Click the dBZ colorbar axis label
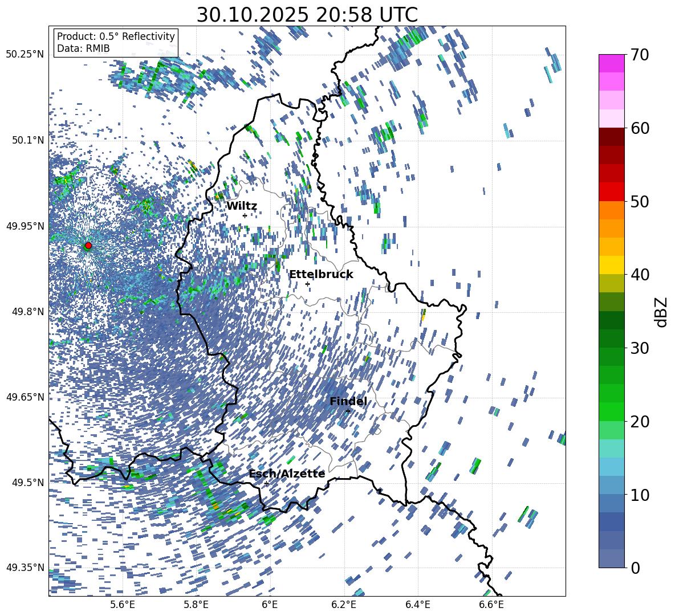 click(x=662, y=312)
